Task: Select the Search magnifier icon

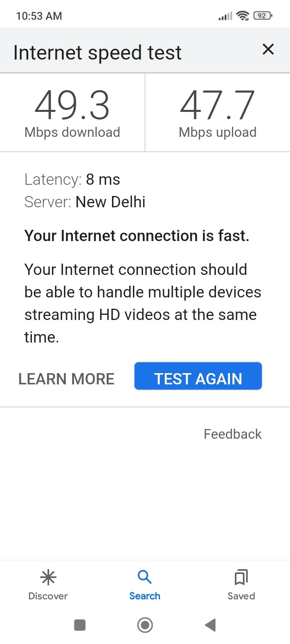Action: coord(145,577)
